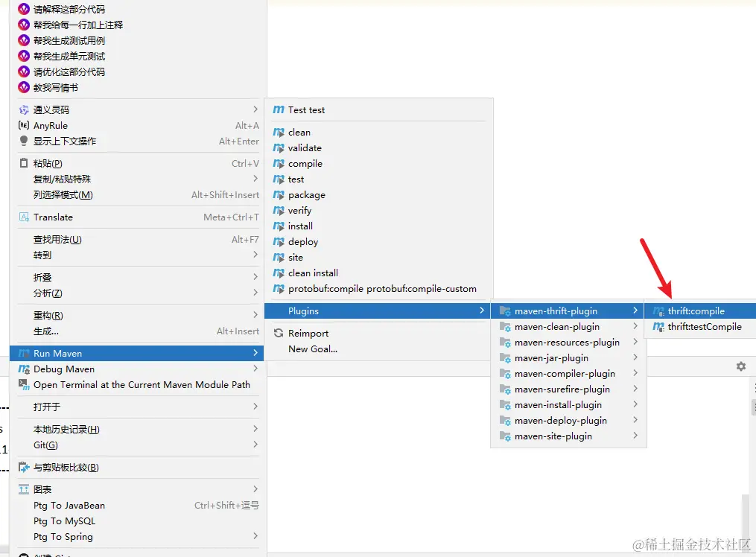Screen dimensions: 756x557
Task: Click the Maven icon next to verify
Action: pos(279,211)
